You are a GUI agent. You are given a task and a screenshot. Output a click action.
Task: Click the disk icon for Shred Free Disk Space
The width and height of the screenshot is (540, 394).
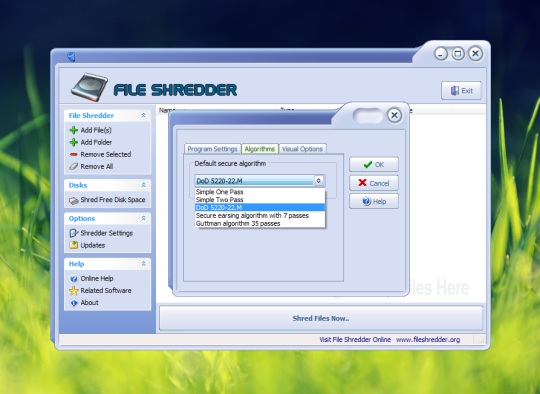tap(73, 200)
